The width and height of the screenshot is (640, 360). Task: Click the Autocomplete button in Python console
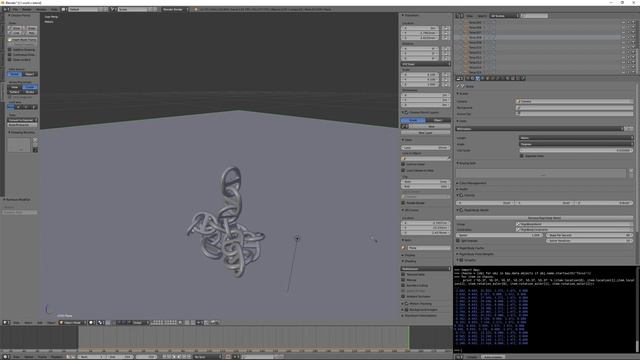pyautogui.click(x=493, y=357)
